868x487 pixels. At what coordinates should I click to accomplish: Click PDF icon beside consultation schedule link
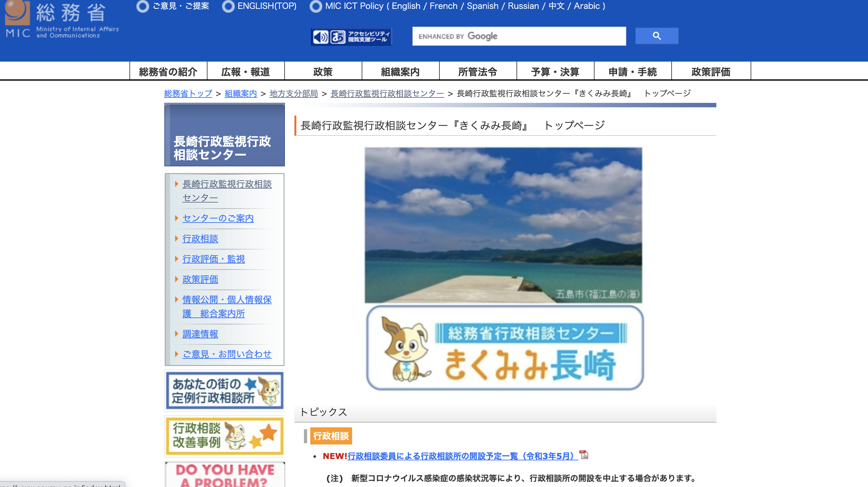[584, 455]
